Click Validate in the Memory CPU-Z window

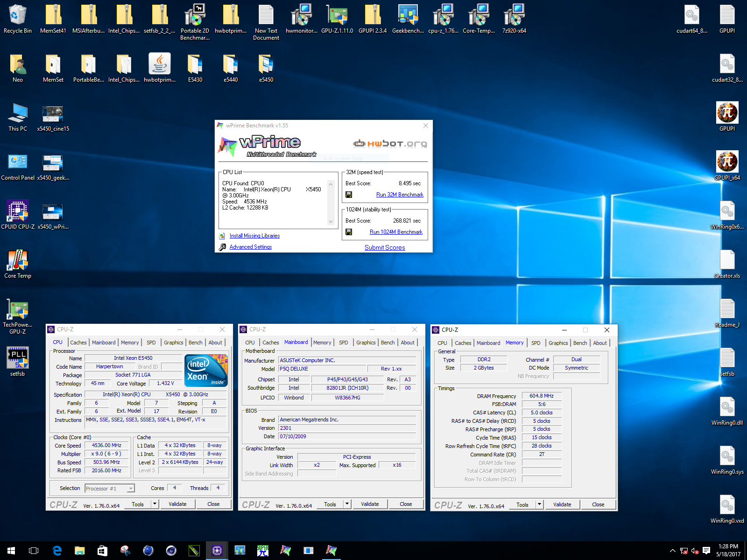pyautogui.click(x=562, y=504)
